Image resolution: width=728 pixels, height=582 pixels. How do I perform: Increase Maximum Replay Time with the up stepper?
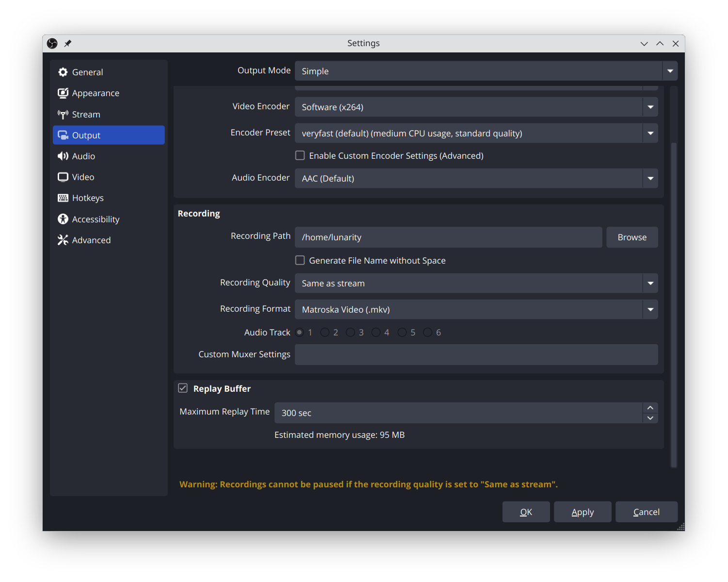coord(650,408)
